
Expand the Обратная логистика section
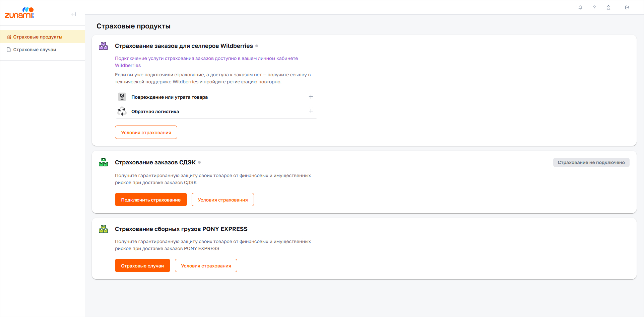coord(311,111)
